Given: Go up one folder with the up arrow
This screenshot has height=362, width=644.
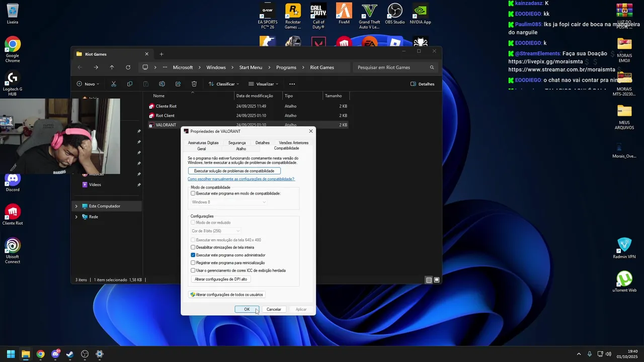Looking at the screenshot, I should click(112, 67).
